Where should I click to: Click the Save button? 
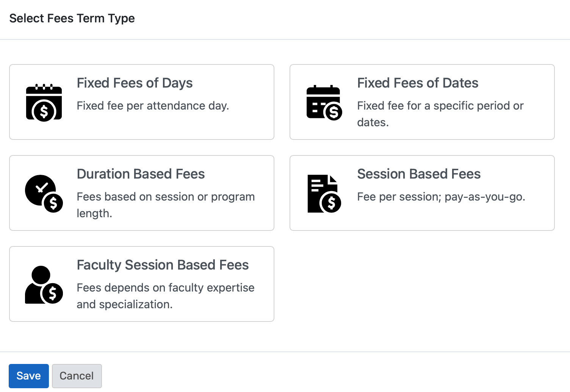(x=28, y=376)
